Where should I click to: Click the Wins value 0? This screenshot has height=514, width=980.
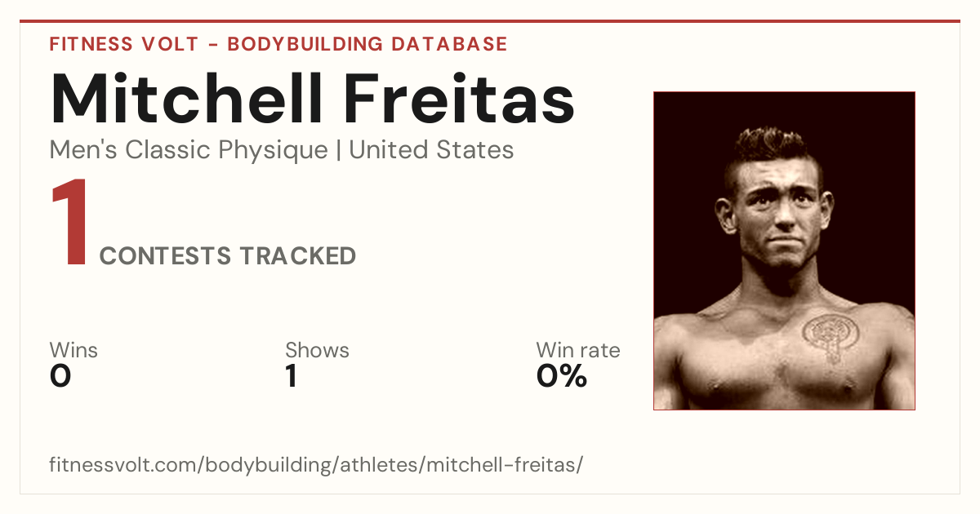60,376
